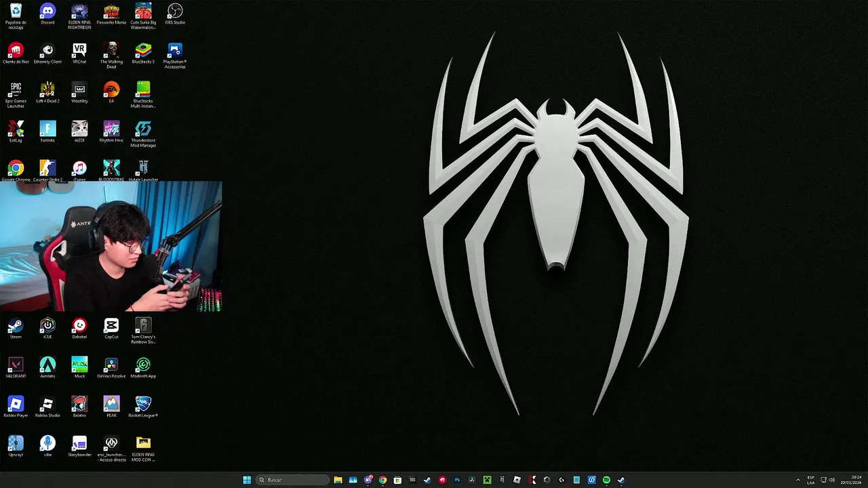Select the Steam desktop shortcut
This screenshot has width=868, height=488.
[x=16, y=328]
